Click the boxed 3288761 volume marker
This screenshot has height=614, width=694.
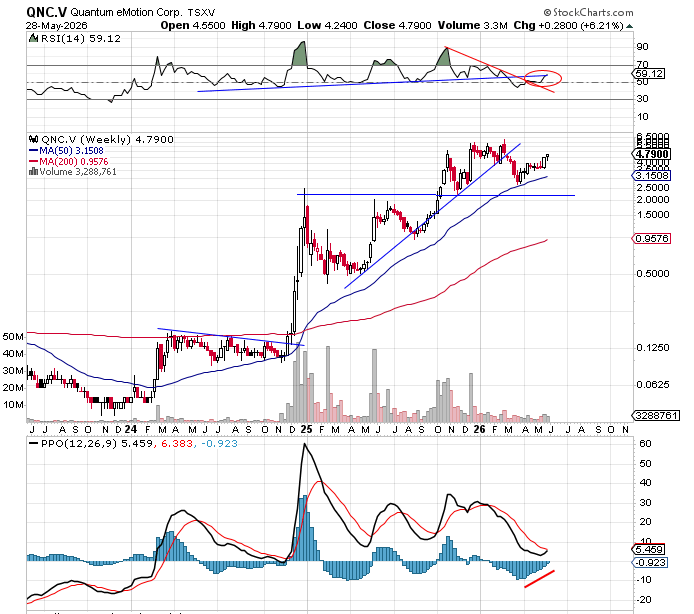pyautogui.click(x=655, y=415)
